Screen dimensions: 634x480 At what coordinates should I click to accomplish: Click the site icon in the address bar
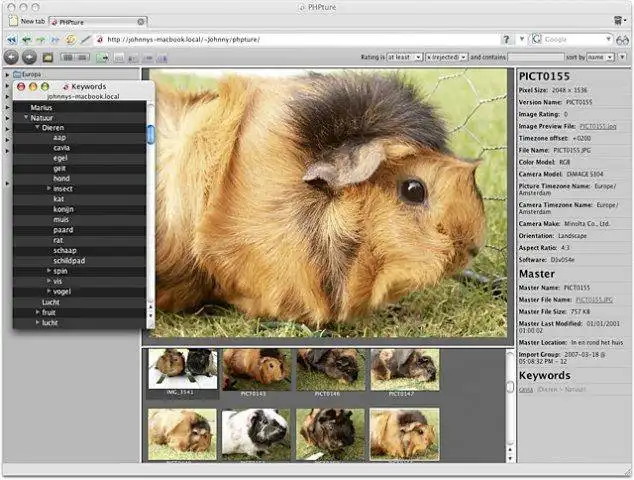tap(100, 40)
